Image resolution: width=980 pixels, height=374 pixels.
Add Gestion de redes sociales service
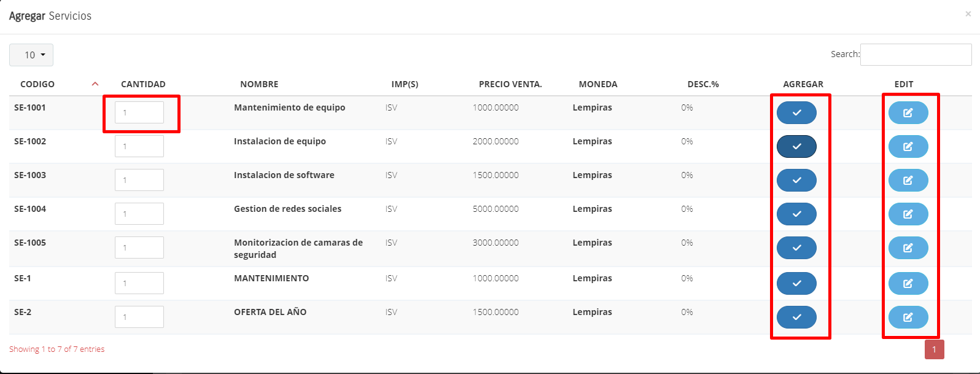point(796,214)
